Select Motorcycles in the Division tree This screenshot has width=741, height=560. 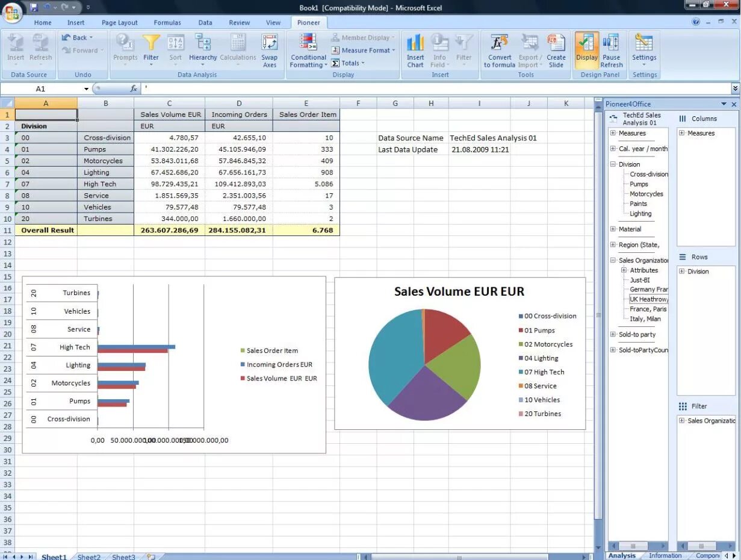tap(646, 194)
